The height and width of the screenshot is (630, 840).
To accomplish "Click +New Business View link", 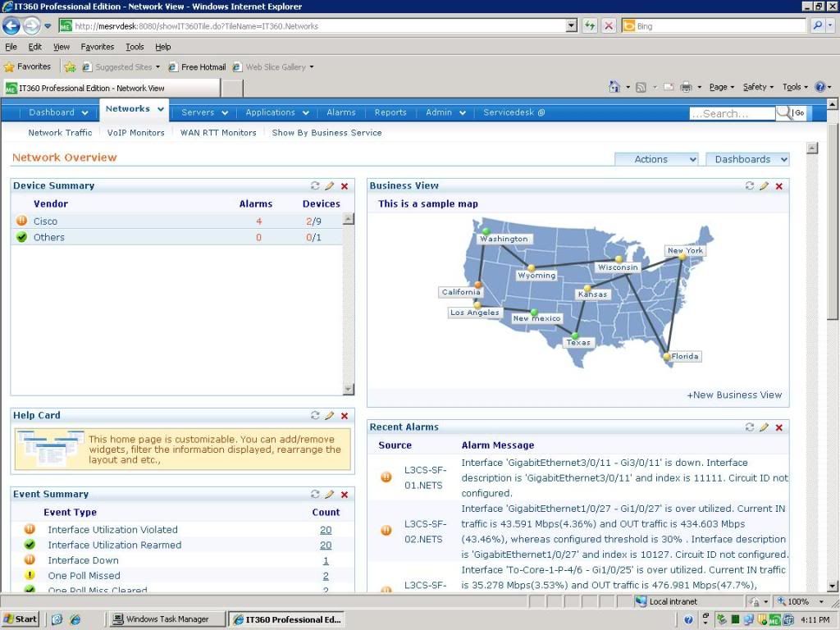I will pyautogui.click(x=734, y=395).
